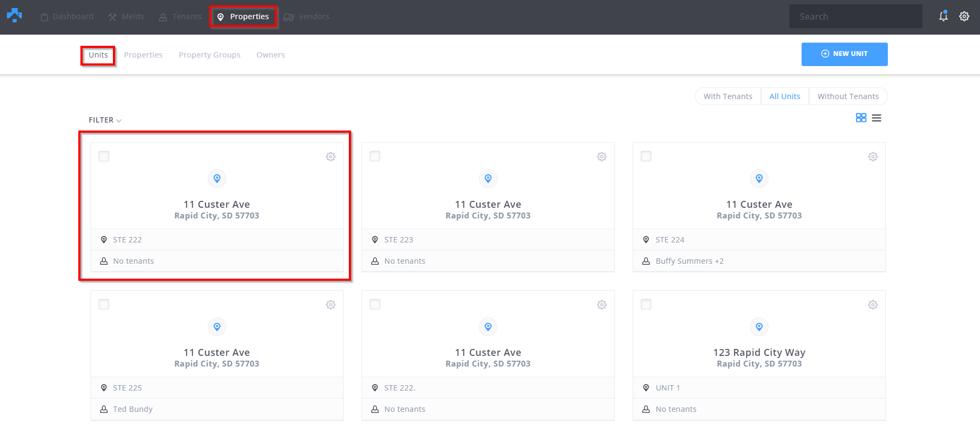Open Dashboard in top navigation

pos(67,17)
